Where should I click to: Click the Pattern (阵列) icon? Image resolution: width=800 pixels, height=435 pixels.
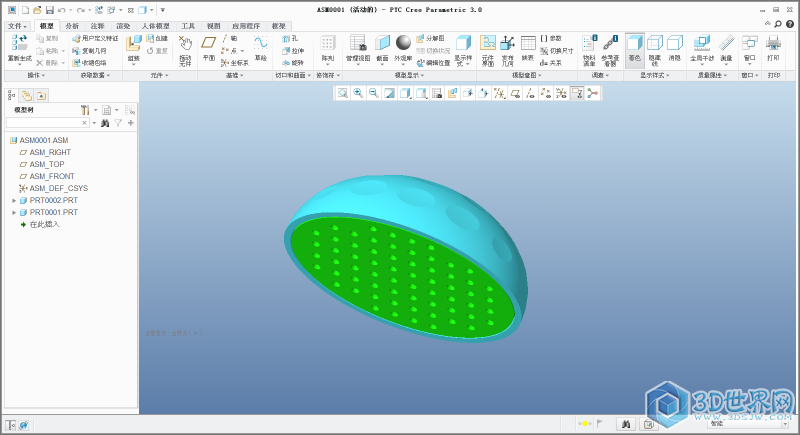click(327, 43)
